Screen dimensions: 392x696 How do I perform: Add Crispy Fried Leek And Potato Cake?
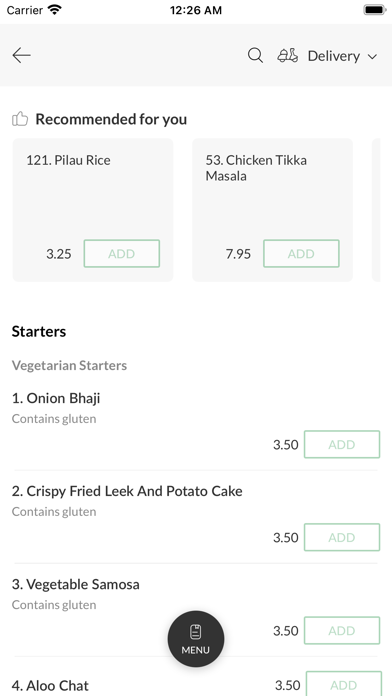(342, 537)
